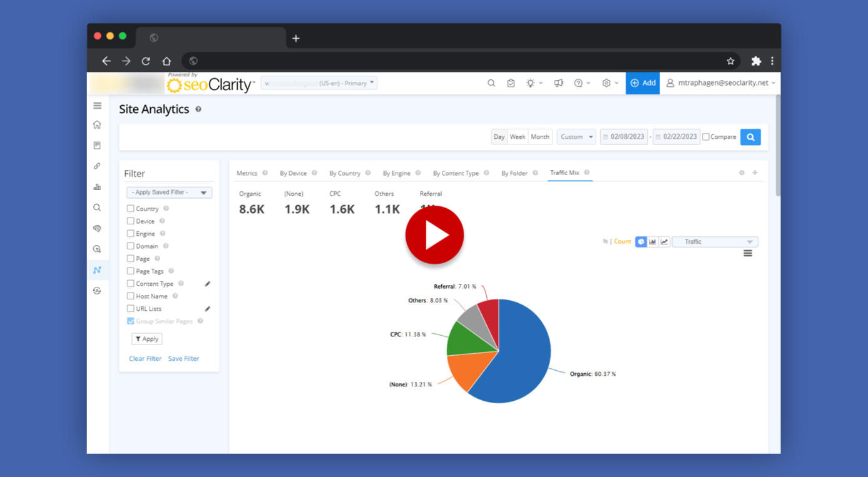
Task: Open the chart hamburger export menu
Action: click(748, 253)
